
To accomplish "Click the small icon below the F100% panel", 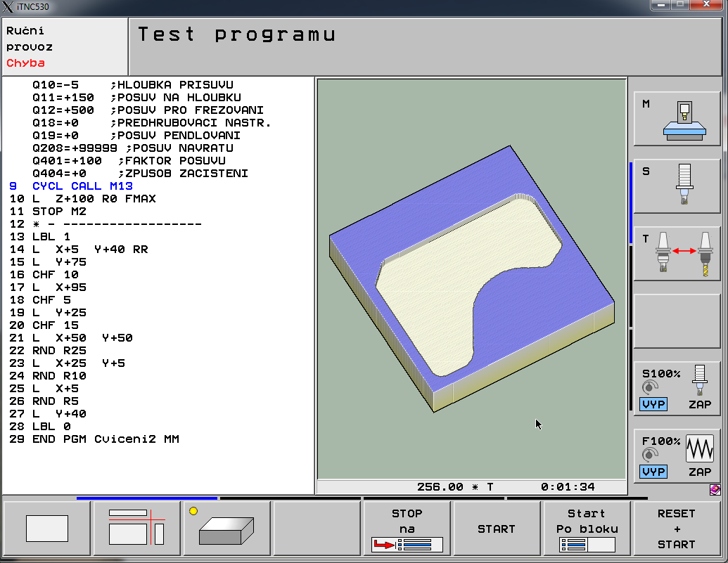I will pos(715,489).
